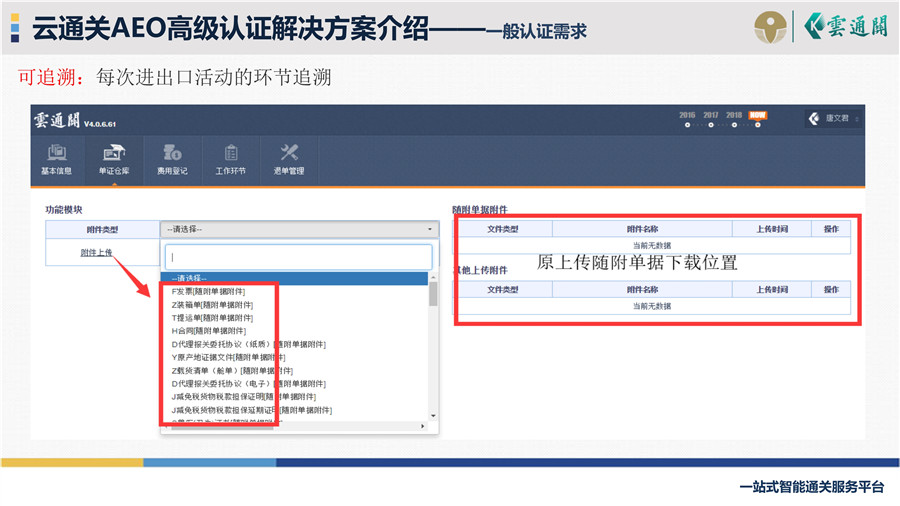Click the list scroll-up arrow

[x=433, y=278]
